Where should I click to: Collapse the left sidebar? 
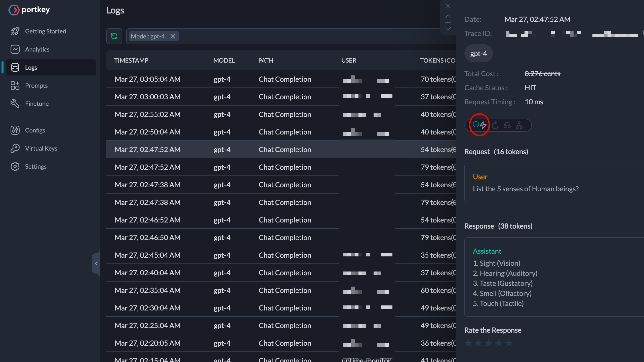click(96, 263)
